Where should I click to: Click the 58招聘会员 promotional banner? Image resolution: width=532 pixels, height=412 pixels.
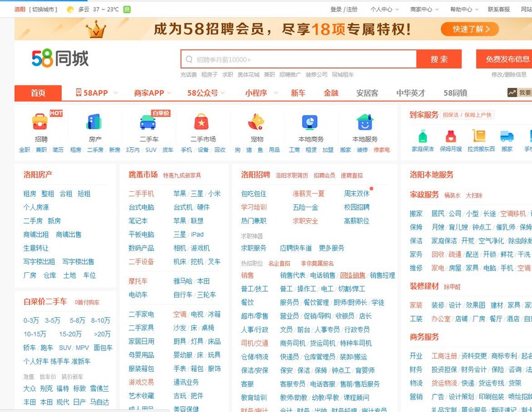pos(273,29)
